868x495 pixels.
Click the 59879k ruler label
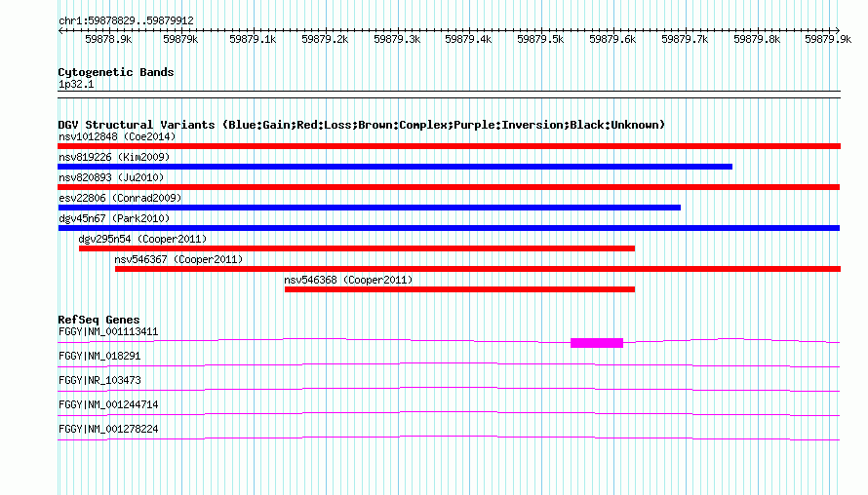point(180,39)
